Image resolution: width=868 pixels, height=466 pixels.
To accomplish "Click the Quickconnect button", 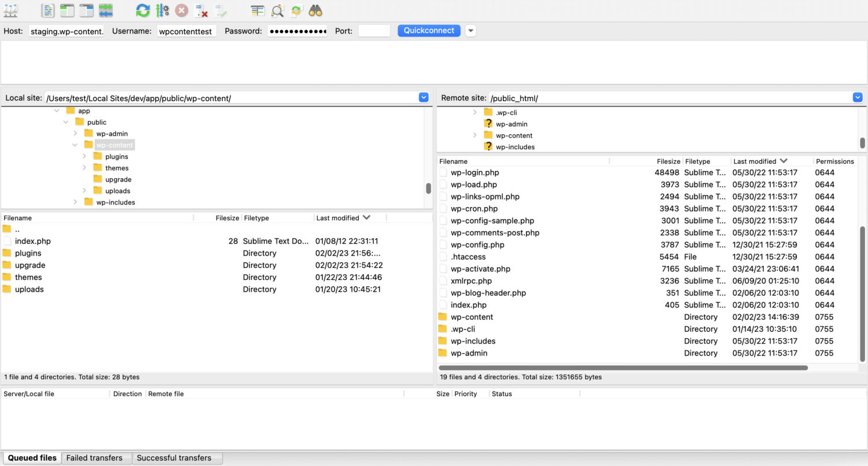I will coord(429,31).
